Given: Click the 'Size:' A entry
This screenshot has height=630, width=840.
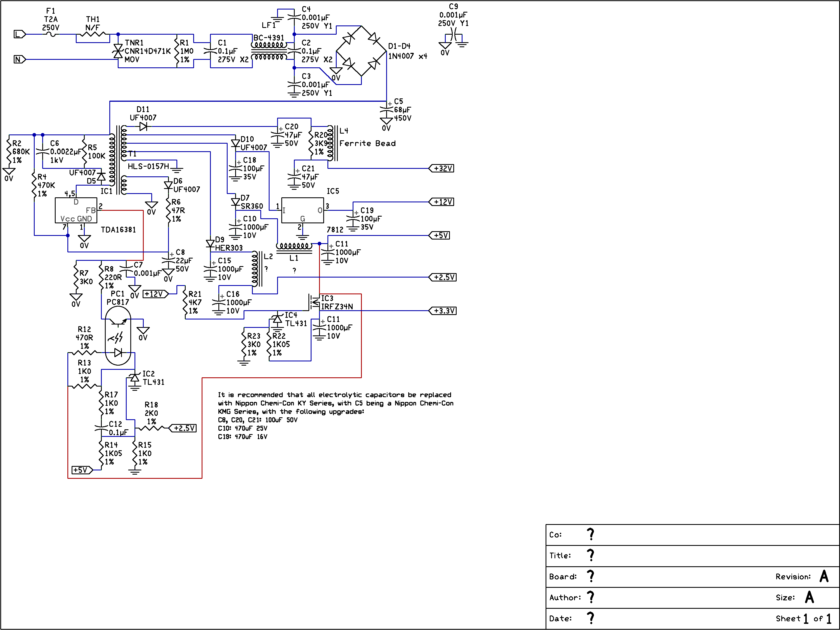Looking at the screenshot, I should (x=795, y=597).
